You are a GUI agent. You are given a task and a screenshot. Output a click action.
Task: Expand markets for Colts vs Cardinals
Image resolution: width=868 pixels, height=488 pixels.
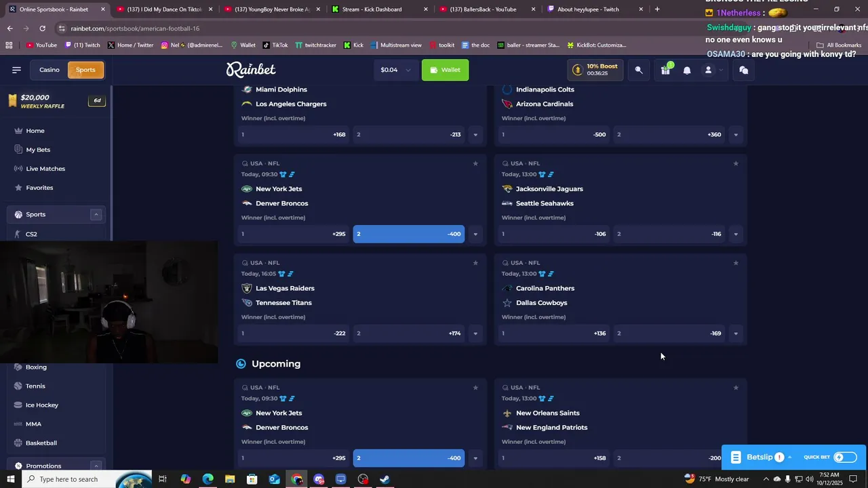click(736, 135)
